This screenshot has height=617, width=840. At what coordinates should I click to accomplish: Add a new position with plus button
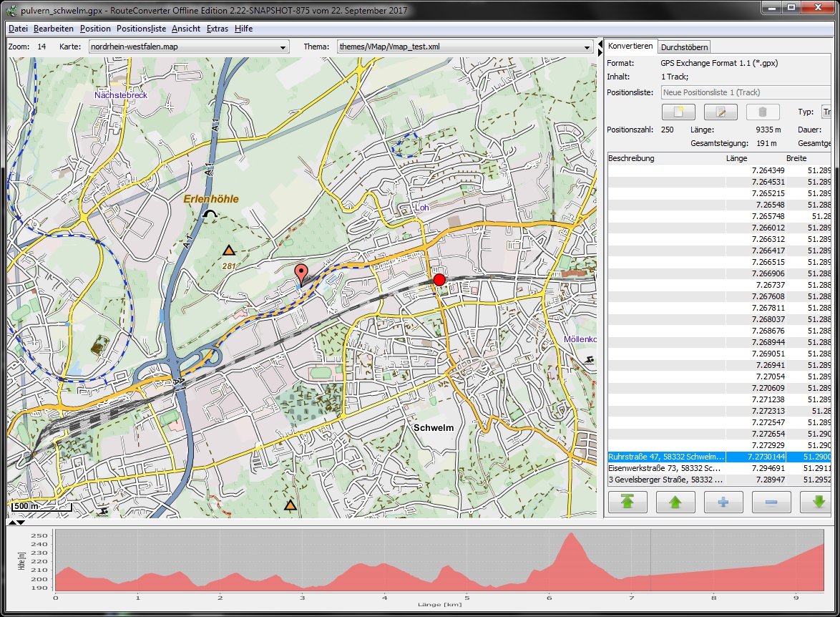[723, 502]
